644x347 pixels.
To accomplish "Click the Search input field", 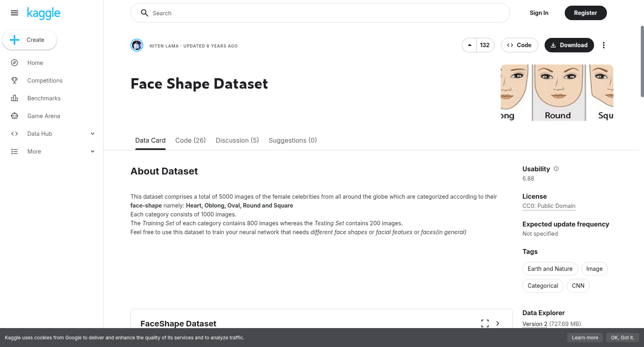I will [320, 13].
